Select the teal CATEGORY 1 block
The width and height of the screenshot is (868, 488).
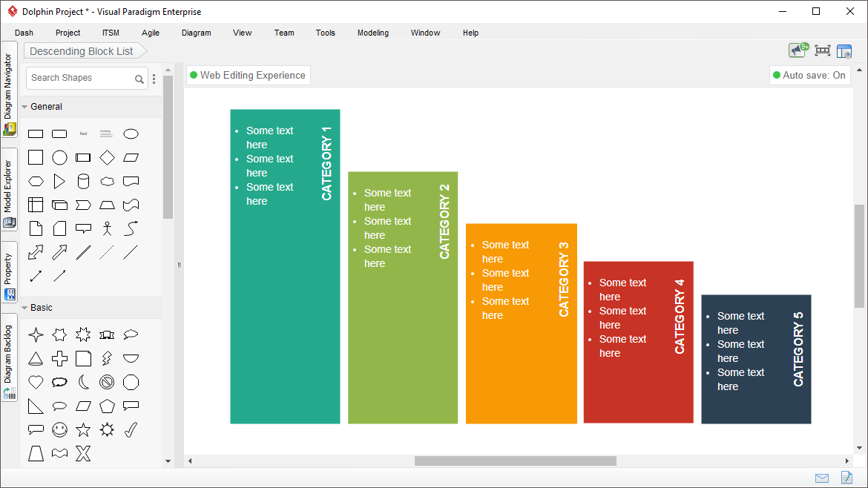tap(285, 267)
